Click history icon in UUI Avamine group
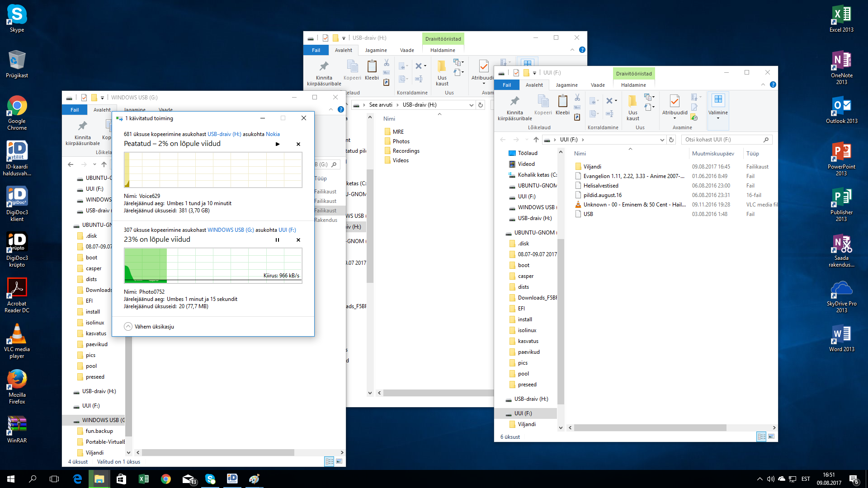The width and height of the screenshot is (868, 488). 694,118
